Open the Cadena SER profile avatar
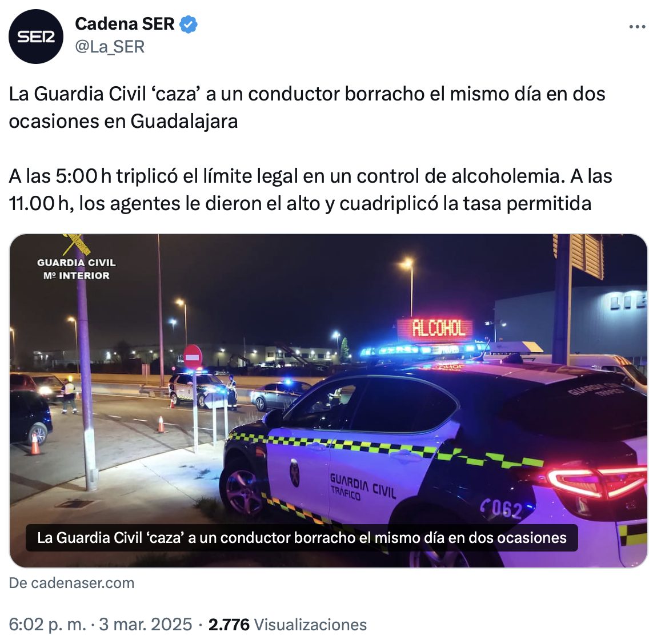The width and height of the screenshot is (657, 644). coord(35,37)
